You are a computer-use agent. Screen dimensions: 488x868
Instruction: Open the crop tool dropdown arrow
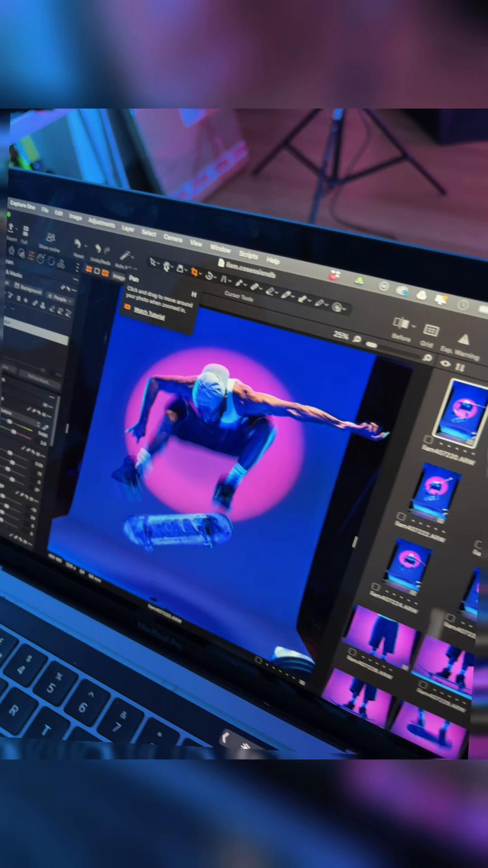[200, 274]
